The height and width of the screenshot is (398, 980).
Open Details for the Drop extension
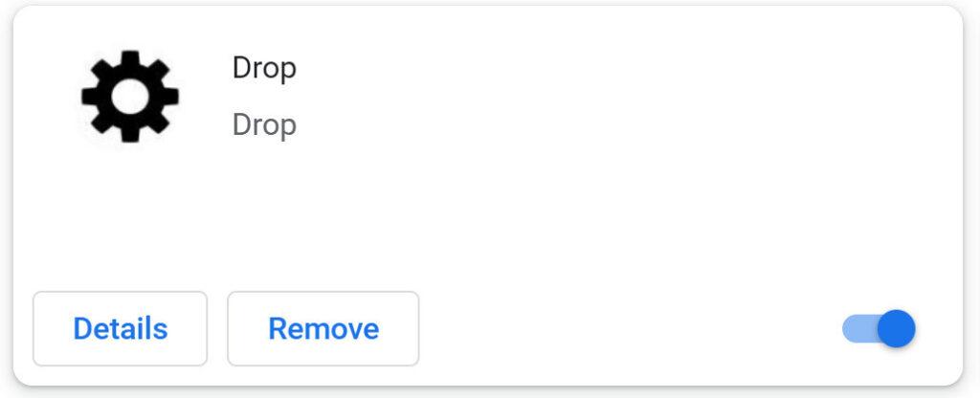coord(120,329)
